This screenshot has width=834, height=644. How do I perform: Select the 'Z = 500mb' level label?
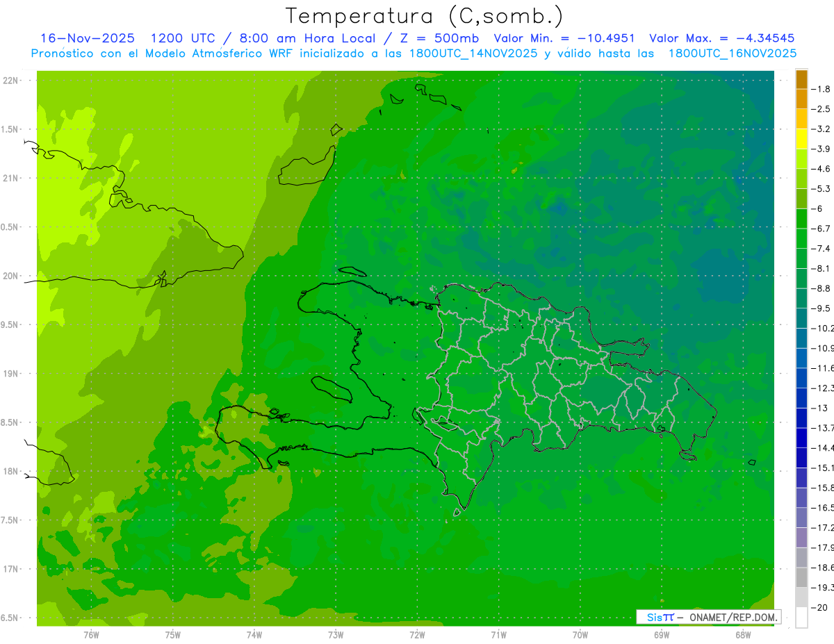click(x=440, y=38)
